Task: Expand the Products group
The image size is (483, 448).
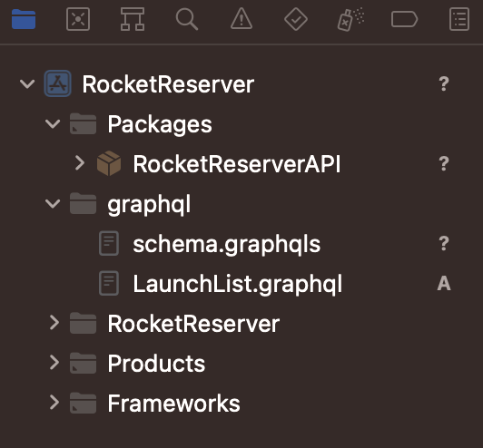Action: click(54, 363)
